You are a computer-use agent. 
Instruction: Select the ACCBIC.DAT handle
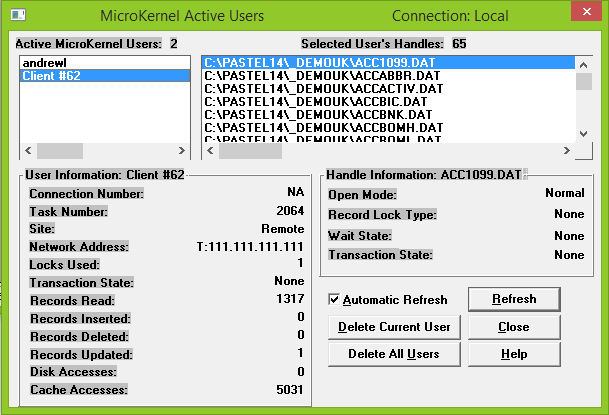[388, 101]
